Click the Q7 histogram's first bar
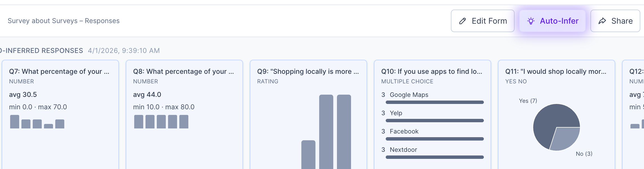Screen dimensions: 644x169 [x=15, y=122]
